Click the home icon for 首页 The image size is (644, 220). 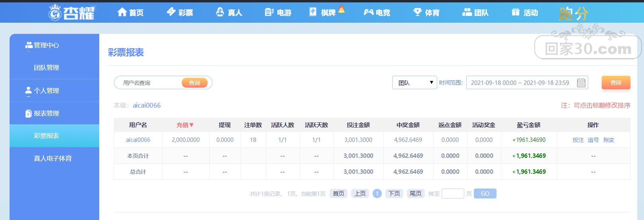coord(122,12)
